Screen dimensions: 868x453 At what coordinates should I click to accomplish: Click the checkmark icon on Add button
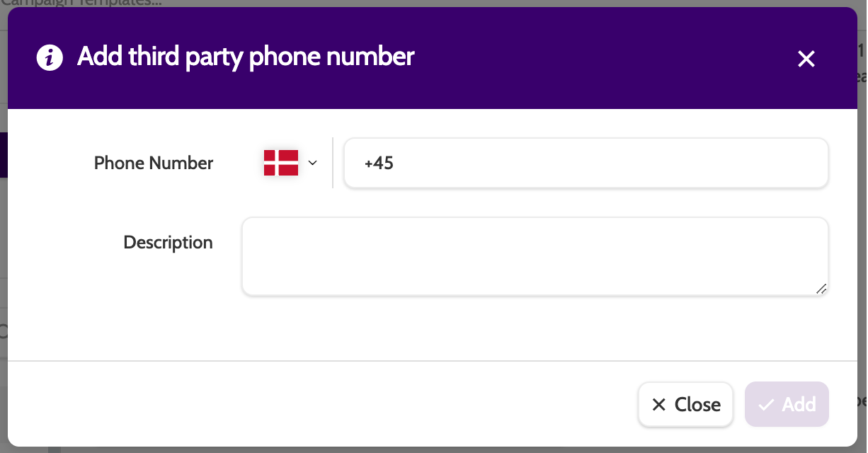pyautogui.click(x=765, y=405)
